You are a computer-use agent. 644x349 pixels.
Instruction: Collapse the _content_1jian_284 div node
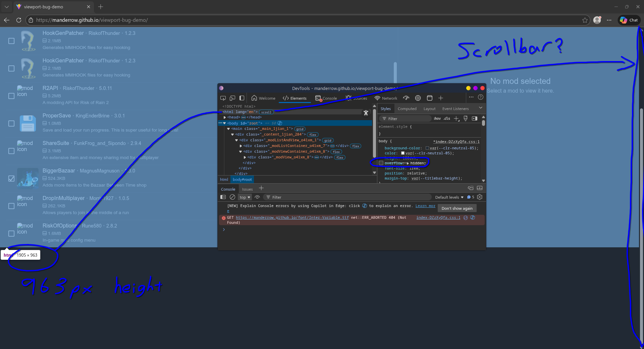232,135
